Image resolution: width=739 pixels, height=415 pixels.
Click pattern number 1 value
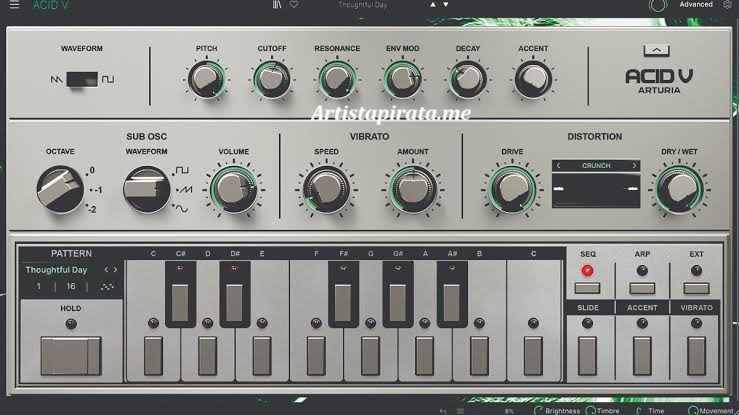(39, 286)
